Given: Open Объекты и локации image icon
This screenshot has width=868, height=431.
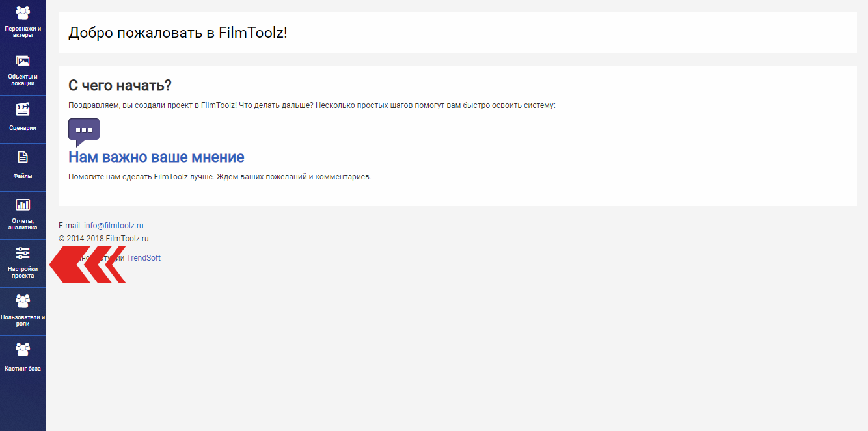Looking at the screenshot, I should point(23,61).
